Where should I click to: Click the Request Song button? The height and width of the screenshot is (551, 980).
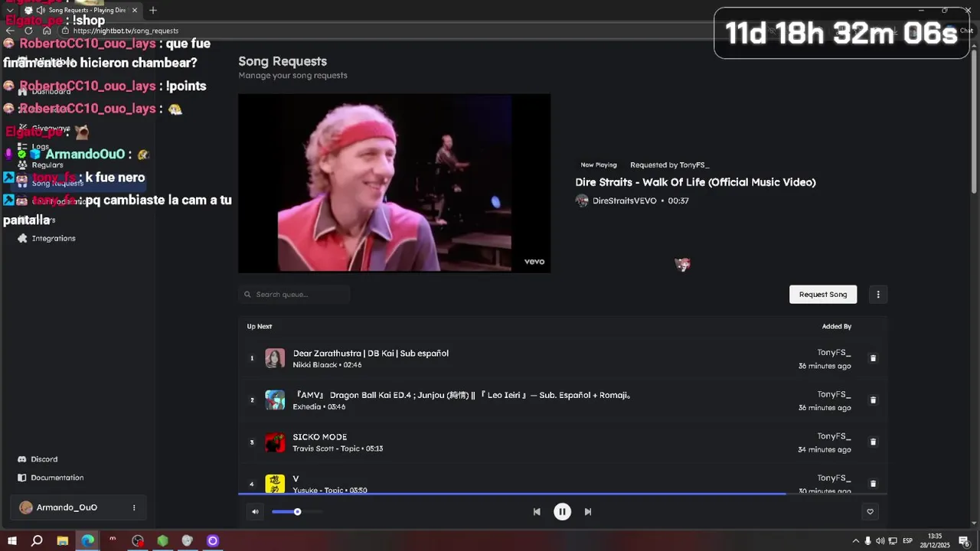click(823, 295)
